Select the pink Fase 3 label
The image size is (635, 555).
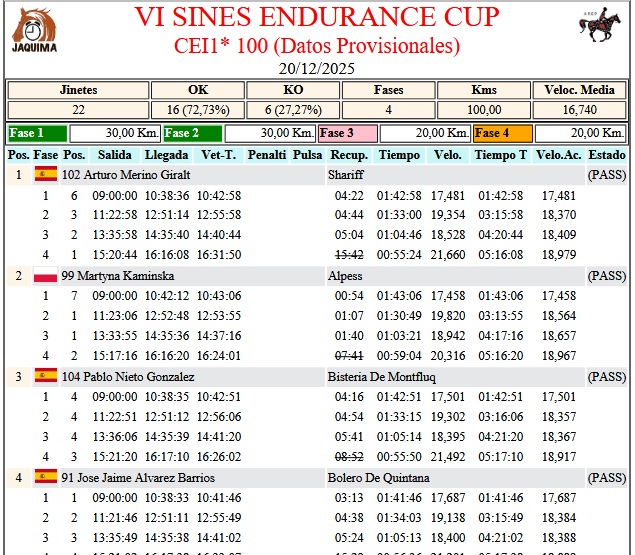(x=347, y=133)
